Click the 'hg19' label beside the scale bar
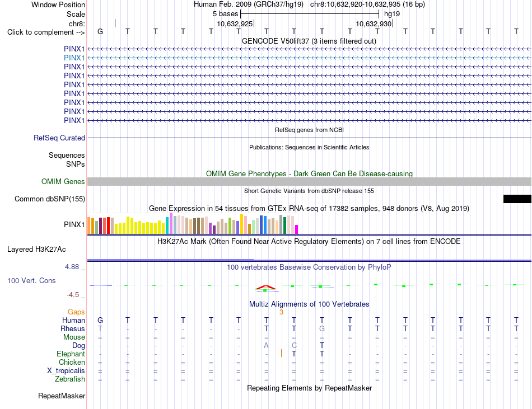The height and width of the screenshot is (409, 532). (x=392, y=14)
